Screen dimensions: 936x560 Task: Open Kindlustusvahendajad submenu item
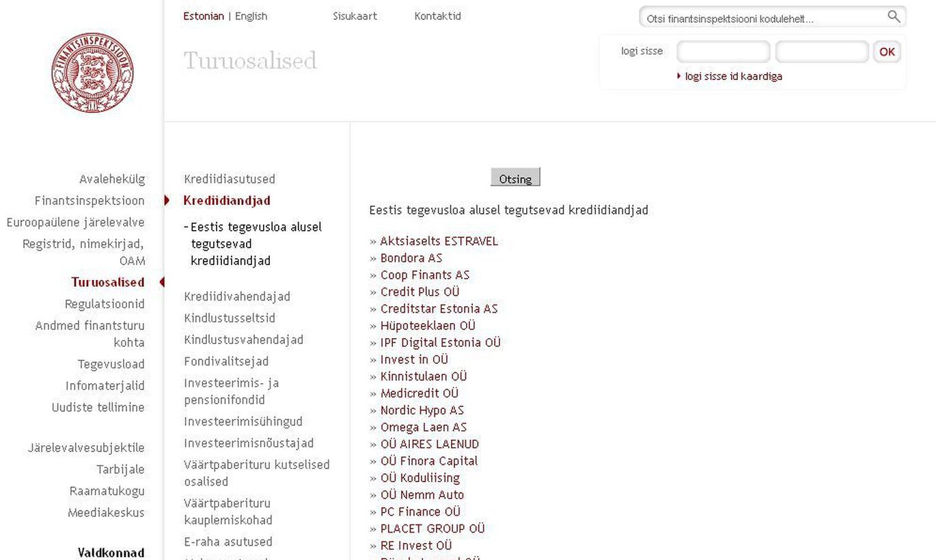[x=243, y=340]
